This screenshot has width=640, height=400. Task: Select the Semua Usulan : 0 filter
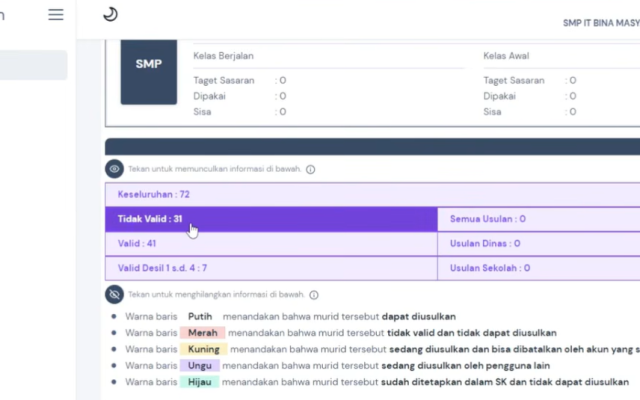[x=539, y=219]
